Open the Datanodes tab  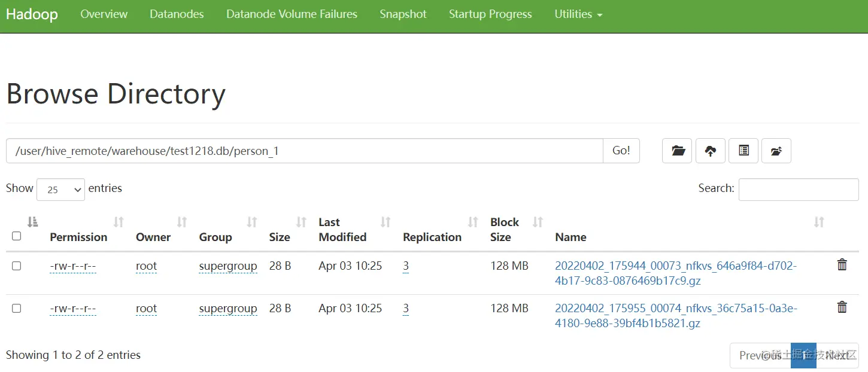point(177,14)
